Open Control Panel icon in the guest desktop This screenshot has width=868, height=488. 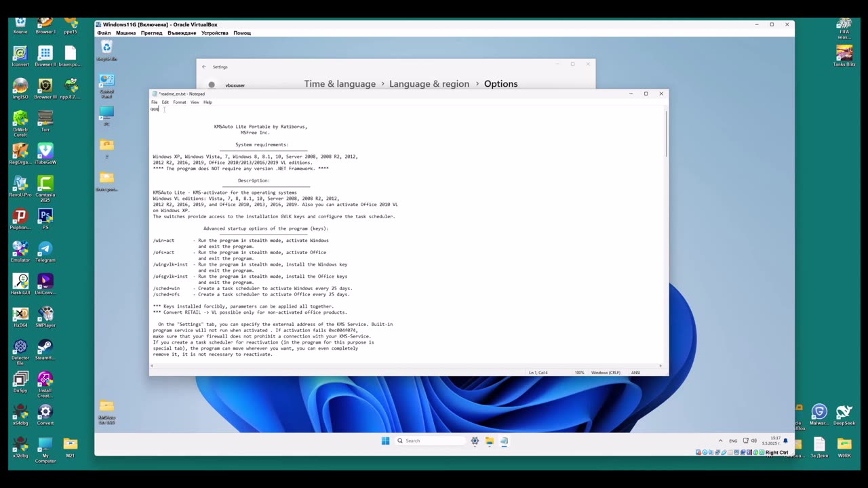pyautogui.click(x=106, y=86)
